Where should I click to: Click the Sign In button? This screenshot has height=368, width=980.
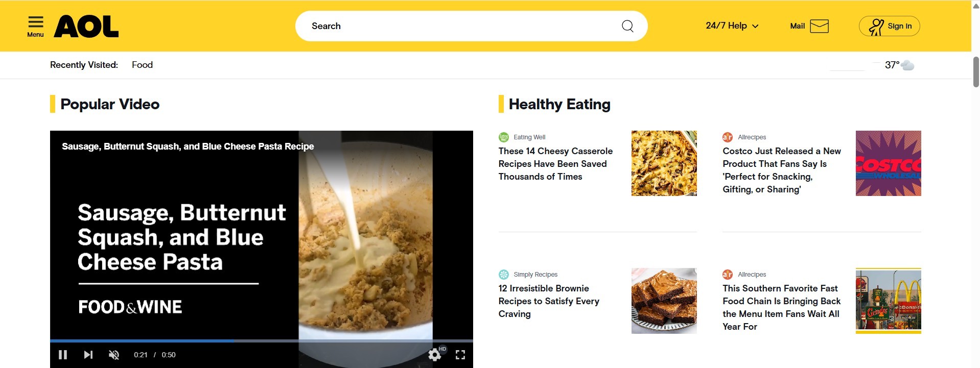coord(889,26)
